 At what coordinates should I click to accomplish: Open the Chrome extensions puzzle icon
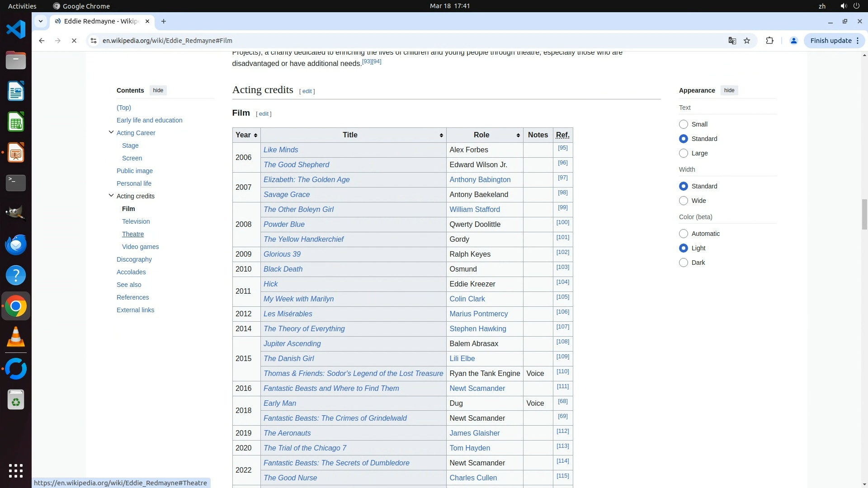[769, 41]
